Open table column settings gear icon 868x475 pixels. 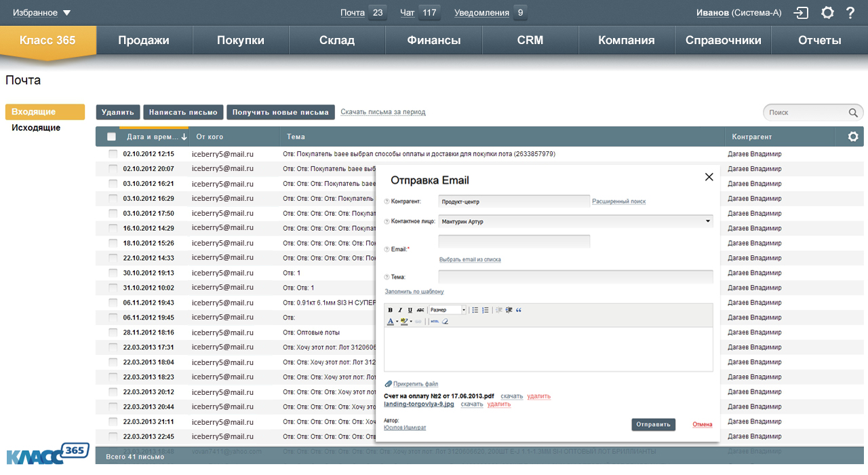click(x=853, y=136)
